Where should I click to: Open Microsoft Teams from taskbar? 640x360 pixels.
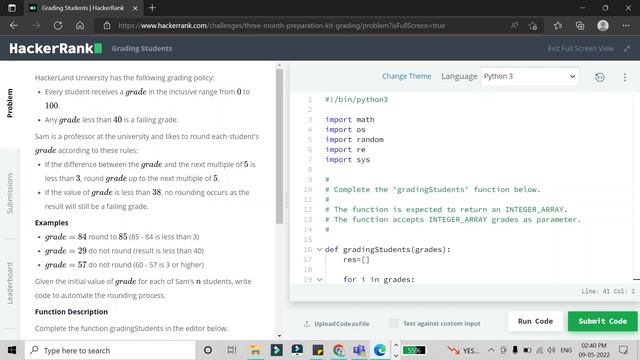click(359, 350)
